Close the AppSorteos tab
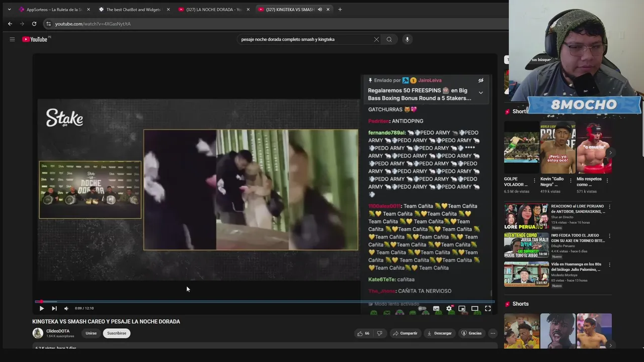 point(88,10)
